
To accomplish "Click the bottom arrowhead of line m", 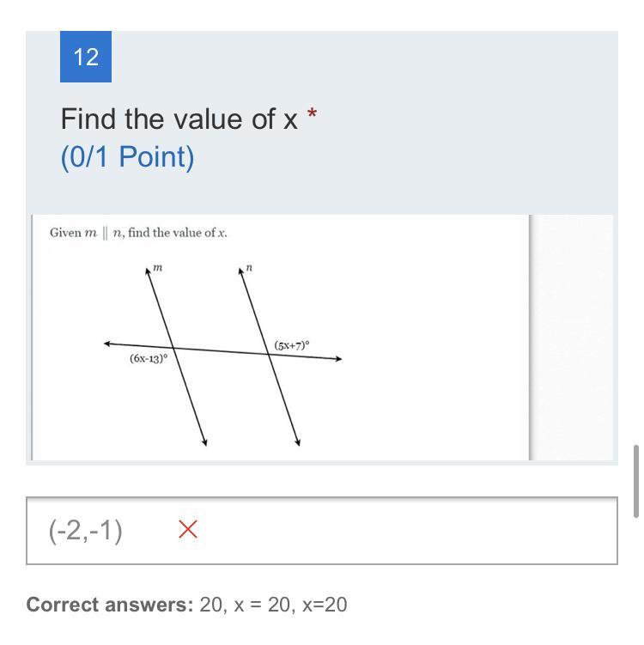I will (204, 442).
